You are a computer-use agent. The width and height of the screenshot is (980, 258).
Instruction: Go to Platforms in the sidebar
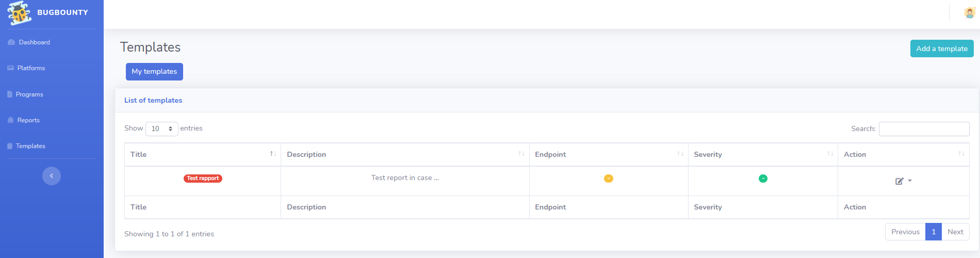click(x=31, y=68)
